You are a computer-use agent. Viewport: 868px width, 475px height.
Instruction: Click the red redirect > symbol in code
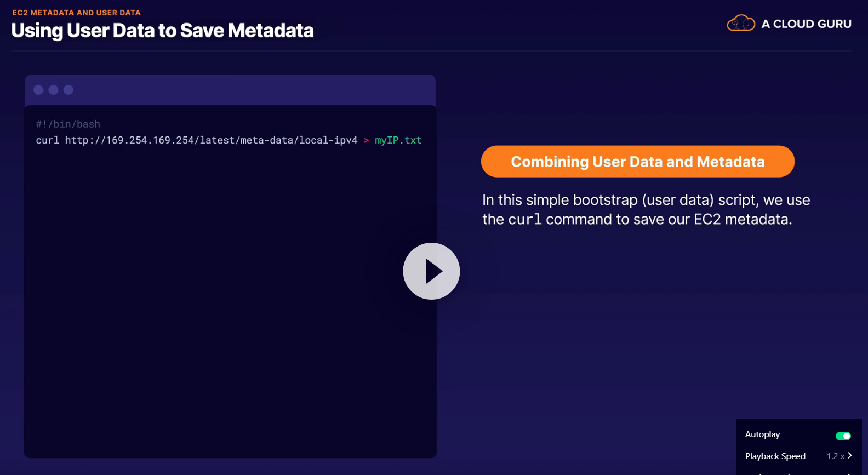[366, 141]
